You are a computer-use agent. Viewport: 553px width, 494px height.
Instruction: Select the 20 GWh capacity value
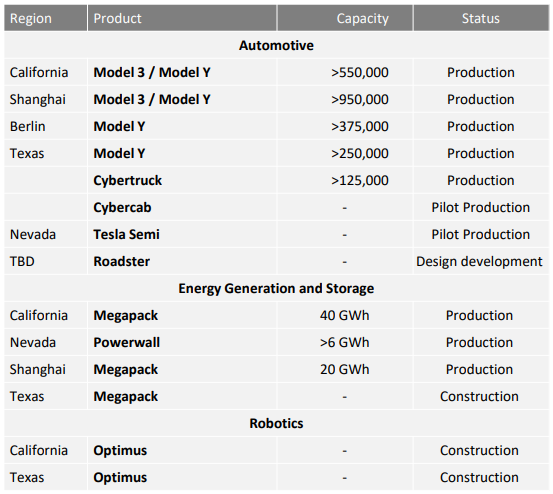[345, 369]
